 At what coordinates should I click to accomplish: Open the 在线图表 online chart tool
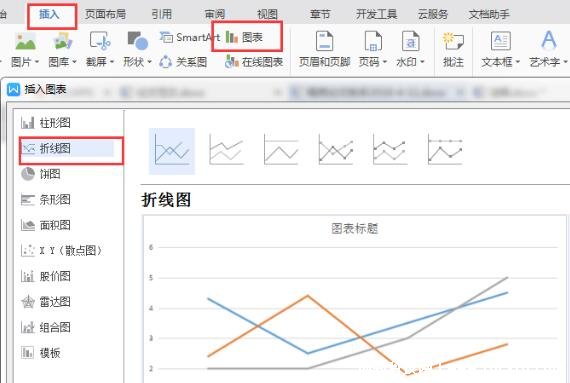tap(254, 62)
